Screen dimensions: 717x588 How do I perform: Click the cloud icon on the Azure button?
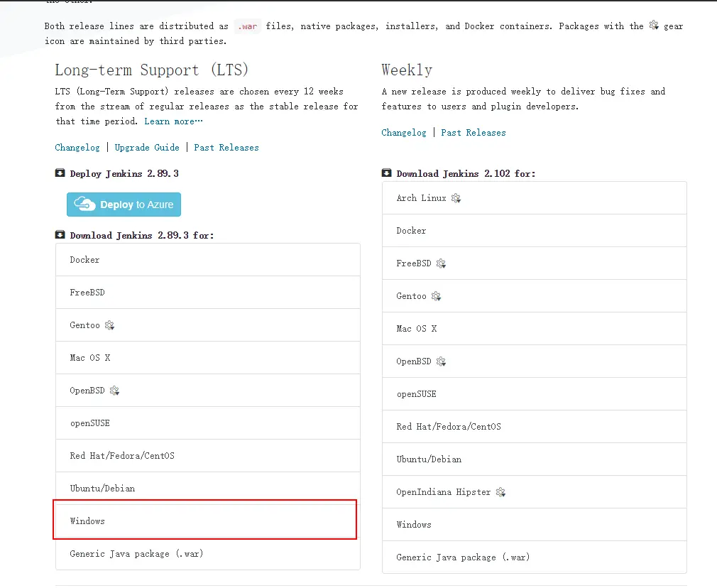(85, 204)
